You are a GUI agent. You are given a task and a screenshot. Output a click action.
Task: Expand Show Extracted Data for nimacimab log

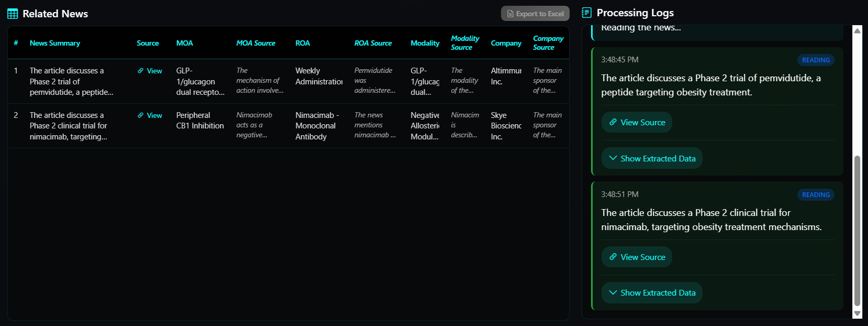click(652, 292)
